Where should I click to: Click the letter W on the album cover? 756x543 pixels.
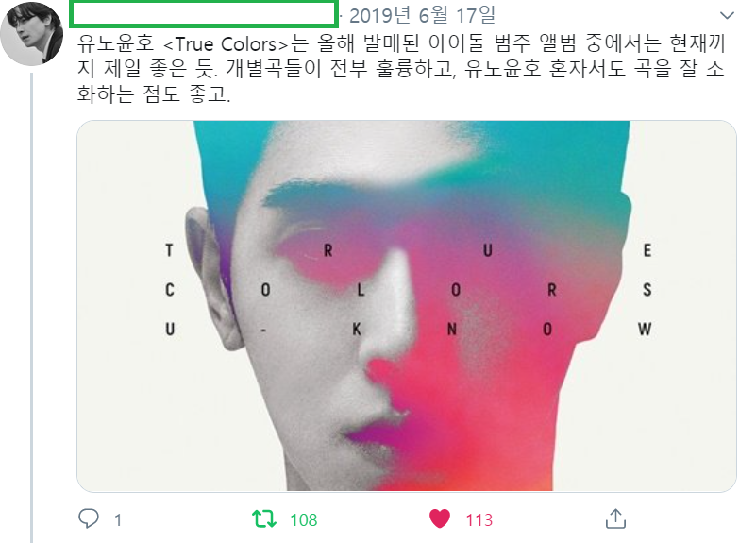(645, 330)
